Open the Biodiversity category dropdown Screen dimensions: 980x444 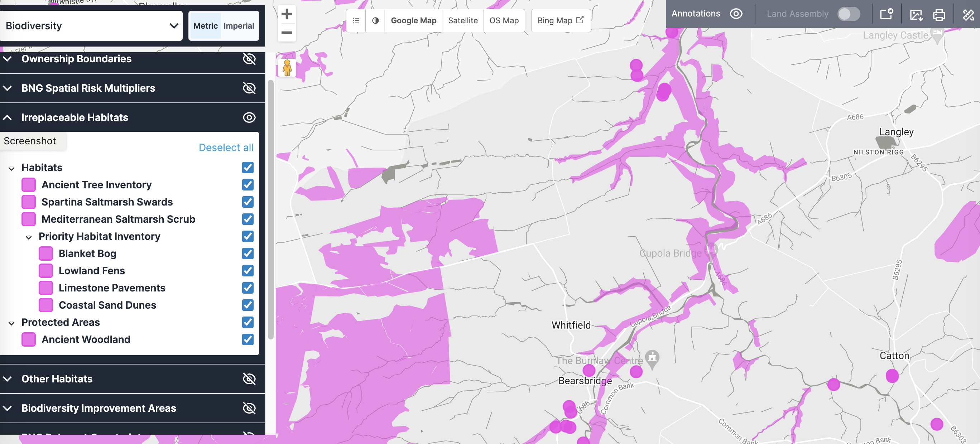click(92, 25)
